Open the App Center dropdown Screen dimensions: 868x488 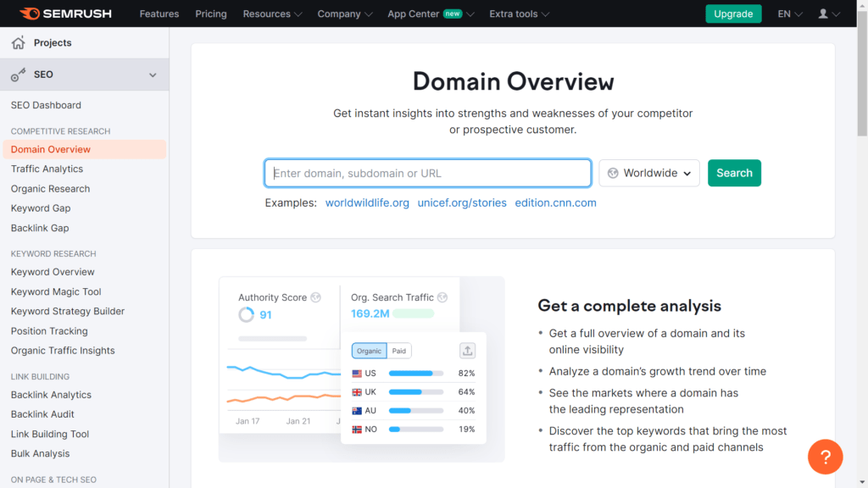pos(431,14)
